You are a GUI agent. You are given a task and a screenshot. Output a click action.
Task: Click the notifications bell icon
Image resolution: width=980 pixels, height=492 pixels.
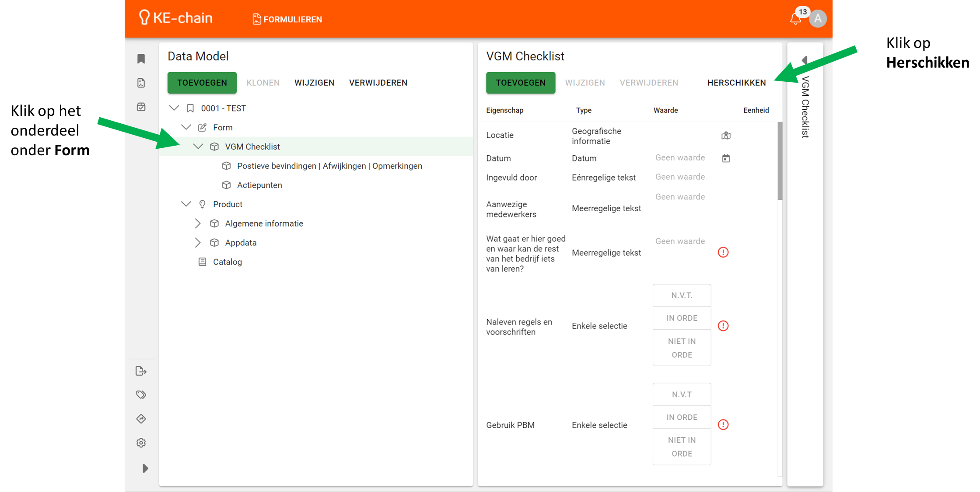pos(795,19)
